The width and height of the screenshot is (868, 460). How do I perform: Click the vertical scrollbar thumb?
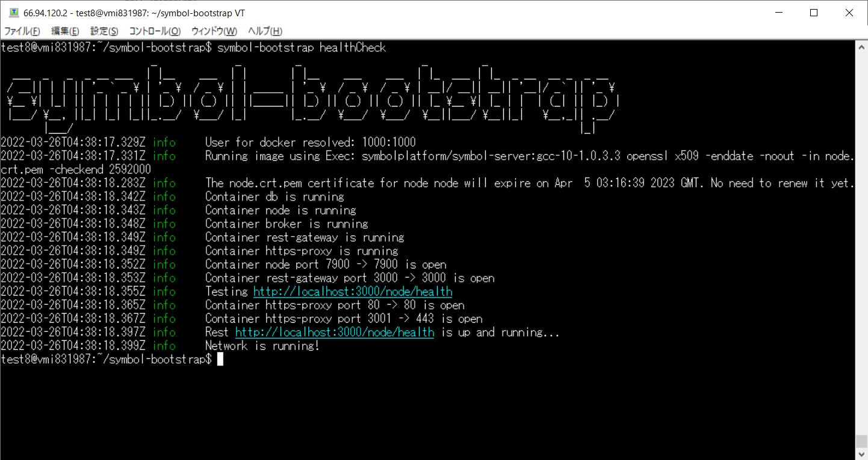click(x=862, y=442)
